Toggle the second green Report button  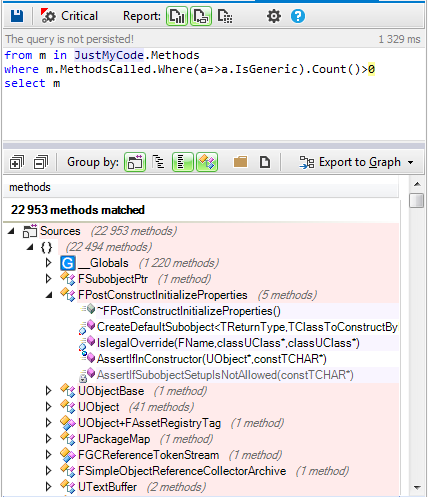click(x=201, y=16)
